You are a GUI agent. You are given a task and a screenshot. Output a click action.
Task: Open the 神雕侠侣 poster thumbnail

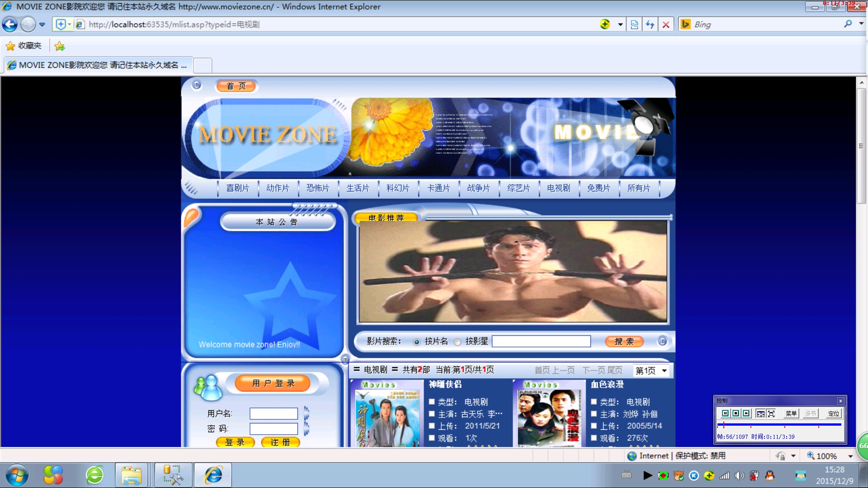click(x=387, y=414)
